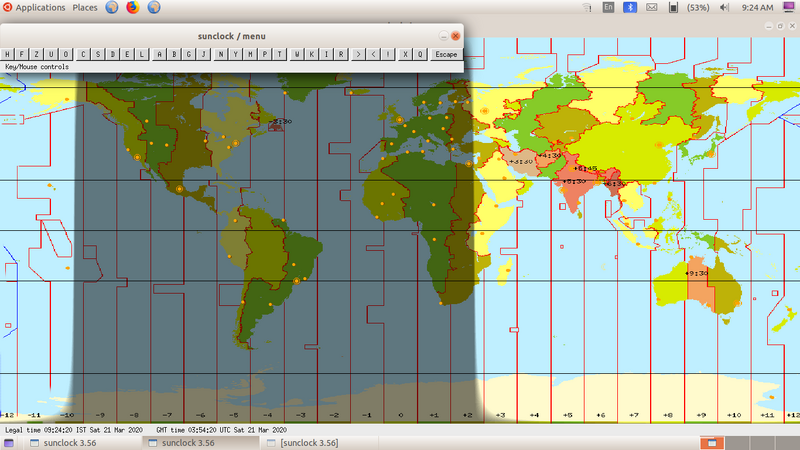Open the Places menu in top panel
This screenshot has height=450, width=800.
[85, 8]
